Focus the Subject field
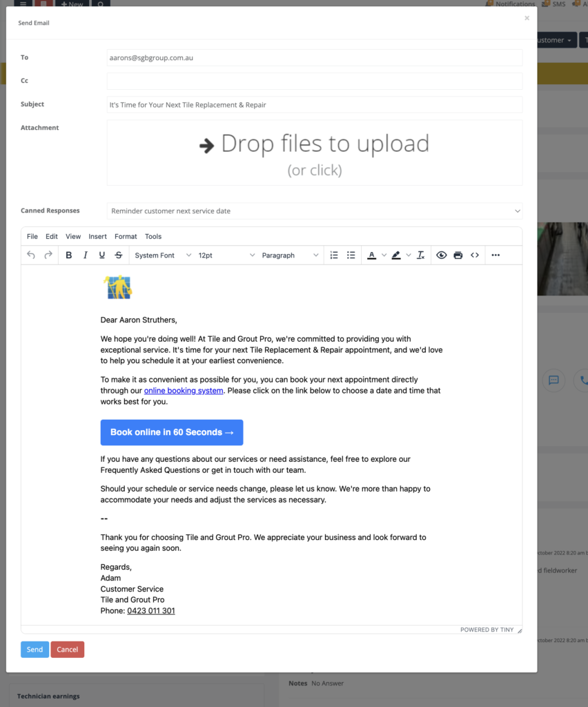The image size is (588, 707). tap(315, 105)
